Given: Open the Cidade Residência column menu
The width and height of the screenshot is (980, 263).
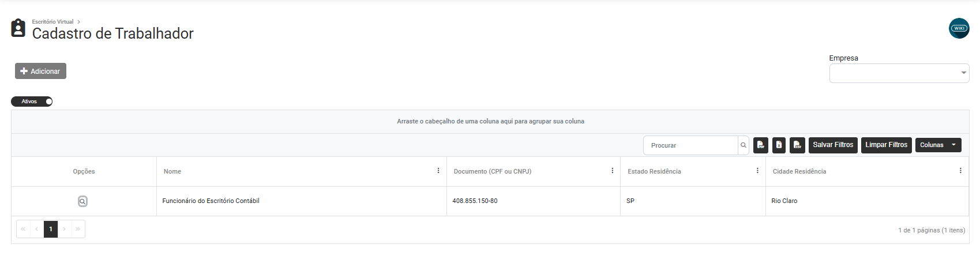Looking at the screenshot, I should pyautogui.click(x=960, y=171).
